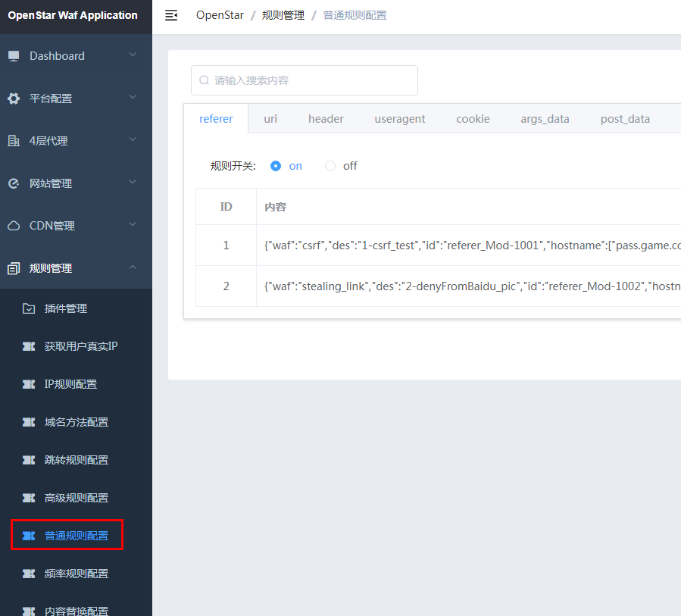The width and height of the screenshot is (681, 616).
Task: Focus the 请输入搜索内容 search field
Action: click(x=305, y=80)
